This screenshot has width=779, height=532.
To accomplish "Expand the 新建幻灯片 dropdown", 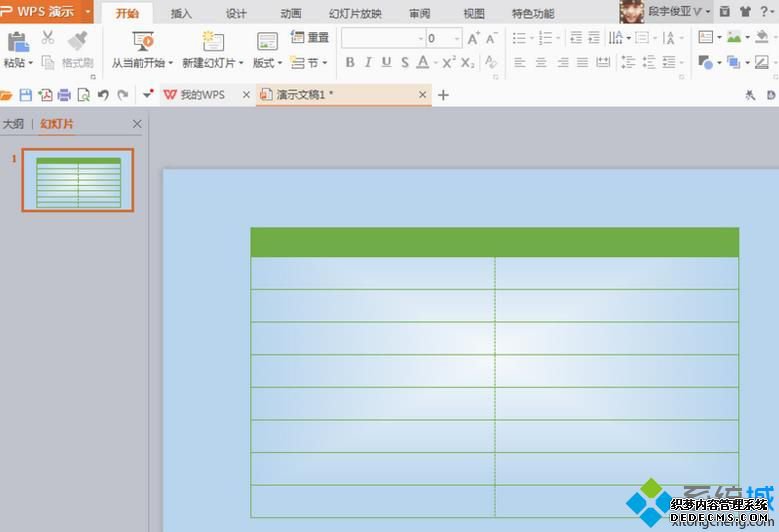I will (241, 63).
